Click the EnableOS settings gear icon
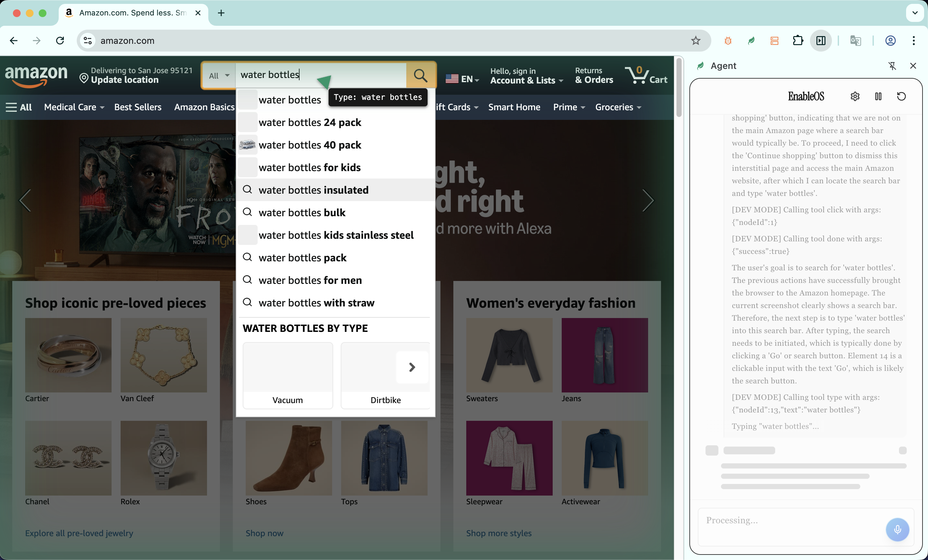Viewport: 928px width, 560px height. pos(854,96)
